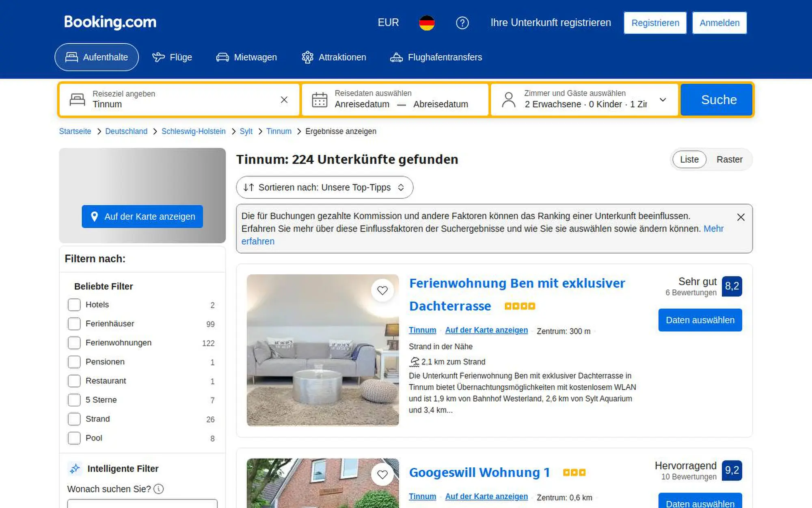Viewport: 812px width, 508px height.
Task: Click the bed icon in the destination field
Action: (77, 100)
